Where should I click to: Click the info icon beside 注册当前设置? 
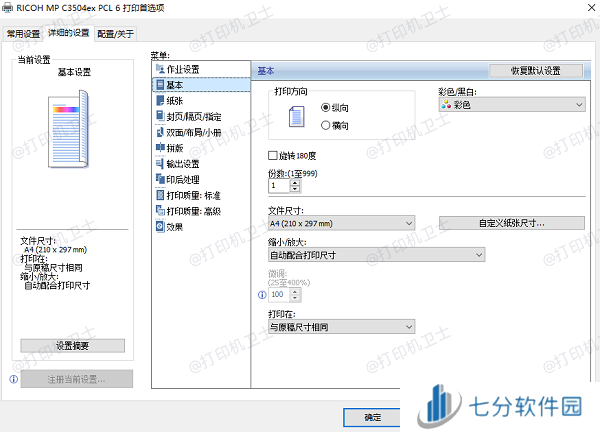click(x=14, y=379)
